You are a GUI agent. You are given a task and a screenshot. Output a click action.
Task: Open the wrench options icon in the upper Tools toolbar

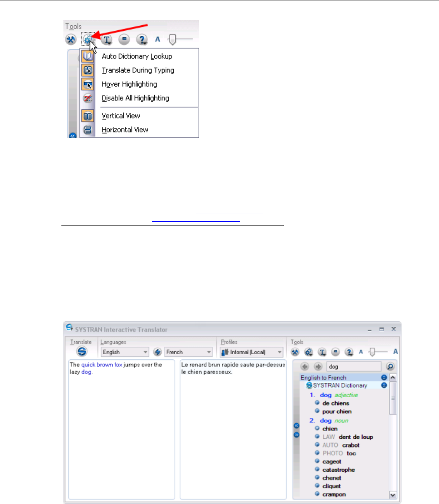point(71,40)
